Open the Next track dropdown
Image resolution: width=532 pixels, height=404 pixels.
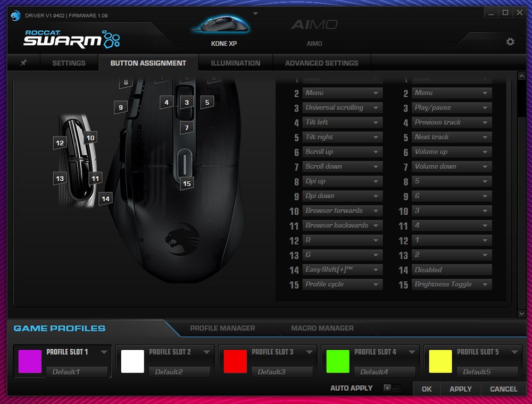(452, 137)
